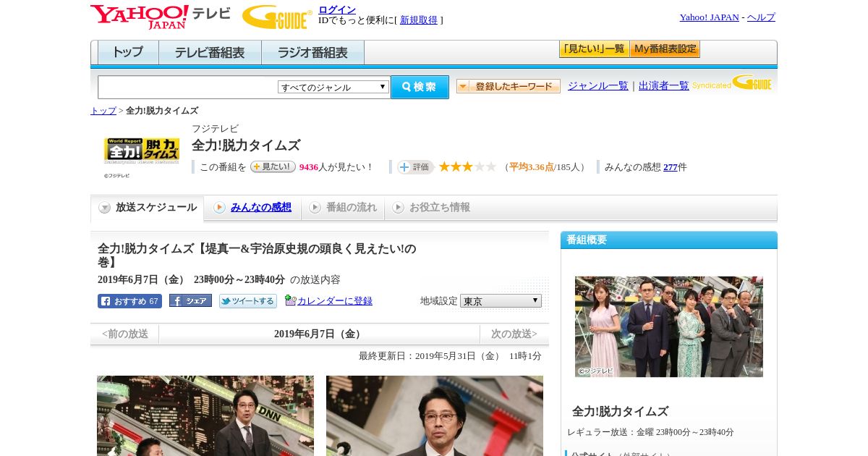Click the Facebook シェア button
Screen dimensions: 868x456
pos(190,300)
